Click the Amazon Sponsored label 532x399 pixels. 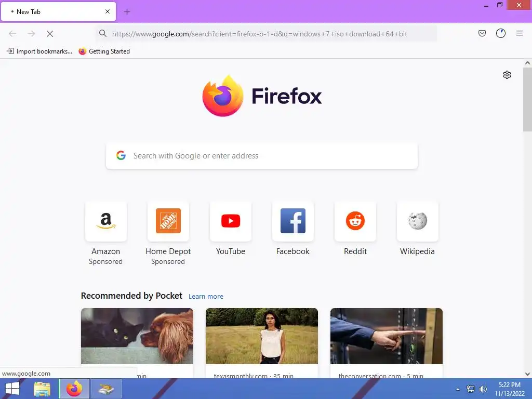[105, 262]
